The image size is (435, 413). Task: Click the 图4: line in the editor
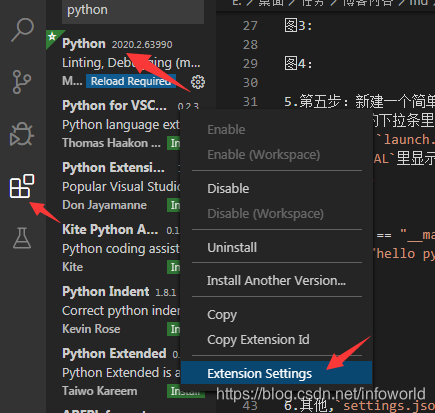(298, 63)
